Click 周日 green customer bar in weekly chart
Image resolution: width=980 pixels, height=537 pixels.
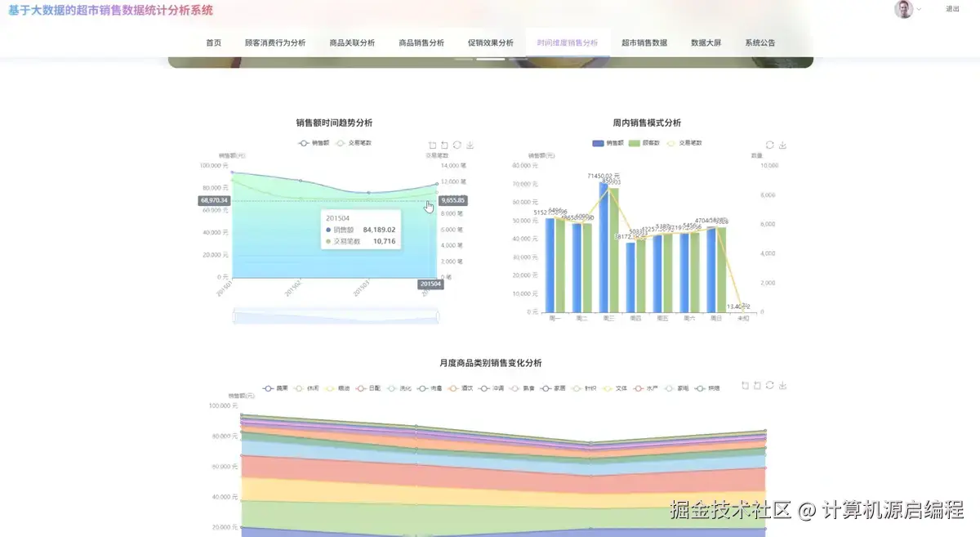click(721, 270)
